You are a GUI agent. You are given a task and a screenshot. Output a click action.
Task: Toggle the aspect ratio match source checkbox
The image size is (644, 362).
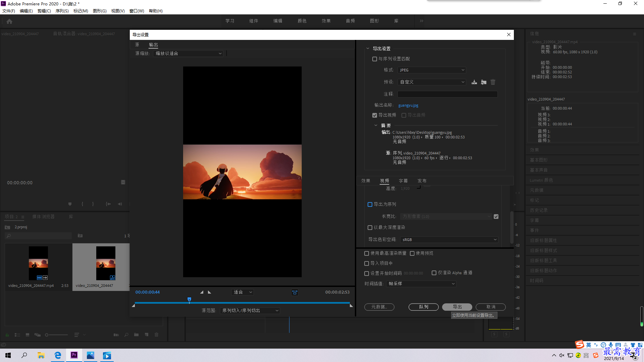(496, 217)
